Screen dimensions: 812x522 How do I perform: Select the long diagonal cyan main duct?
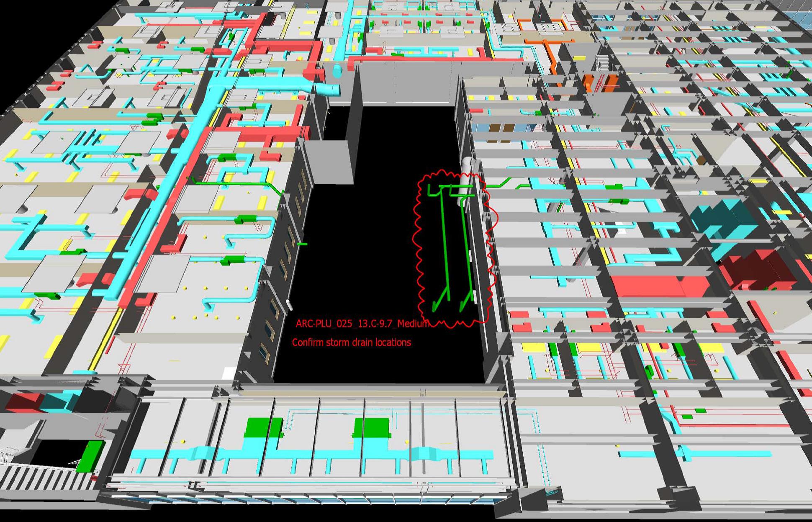176,167
